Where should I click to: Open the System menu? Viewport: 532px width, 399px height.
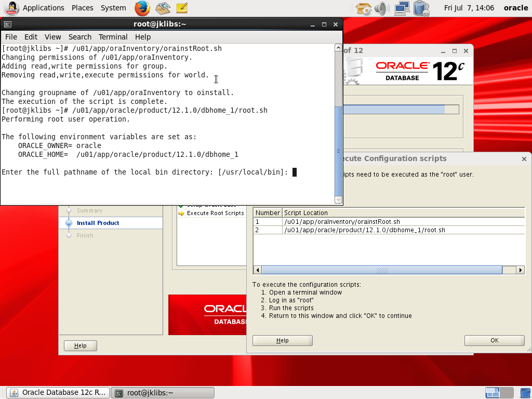coord(113,8)
